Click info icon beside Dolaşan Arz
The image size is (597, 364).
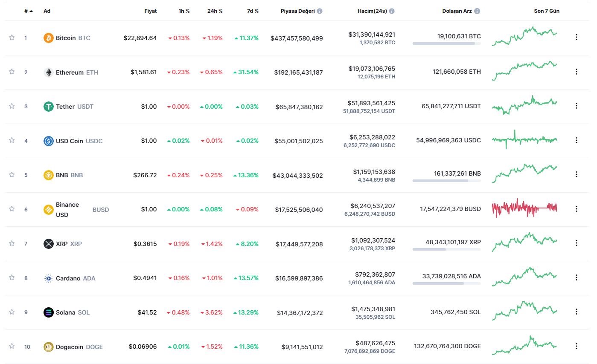(477, 11)
